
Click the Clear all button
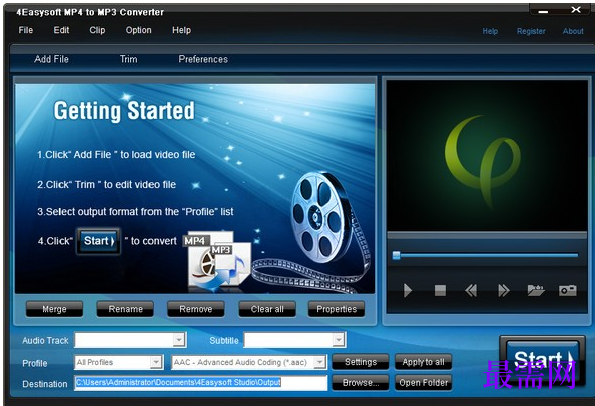coord(267,309)
